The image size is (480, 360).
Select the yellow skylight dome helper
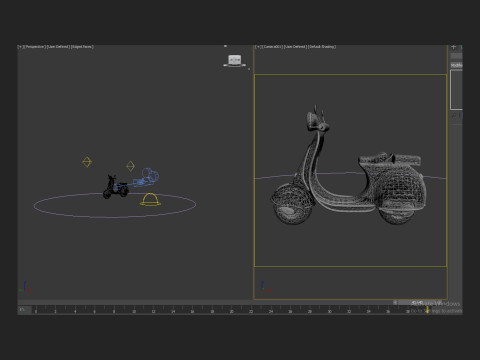click(150, 199)
